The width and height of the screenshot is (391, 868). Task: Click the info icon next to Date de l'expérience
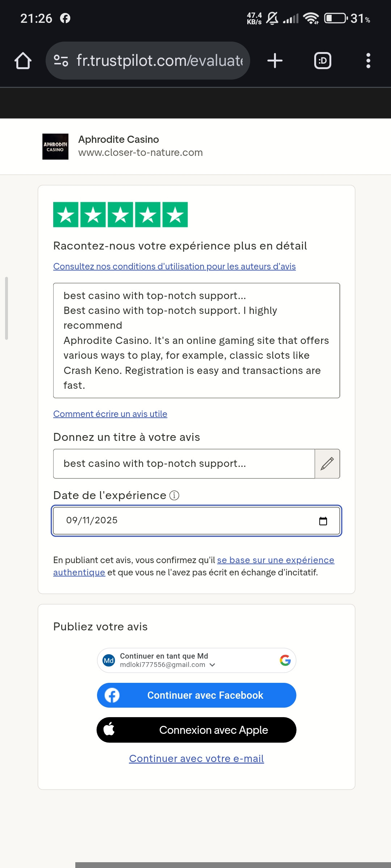[x=174, y=495]
